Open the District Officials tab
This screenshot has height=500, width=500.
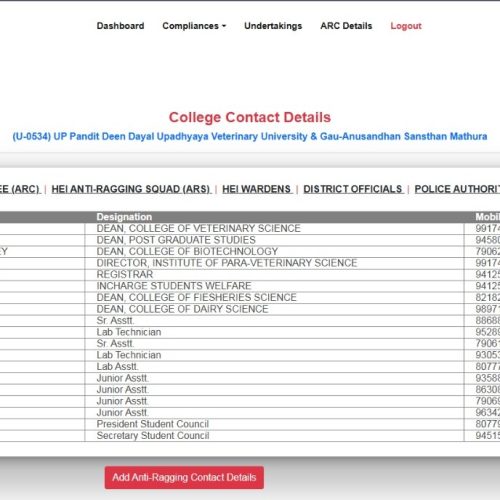[353, 189]
